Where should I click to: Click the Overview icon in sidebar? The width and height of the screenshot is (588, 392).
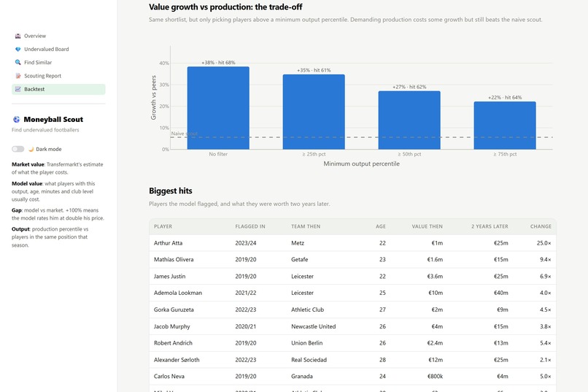click(x=18, y=36)
